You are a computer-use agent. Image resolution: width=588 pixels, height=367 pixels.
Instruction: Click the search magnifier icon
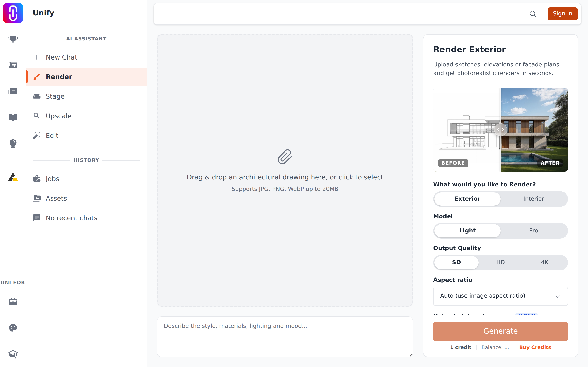coord(533,14)
